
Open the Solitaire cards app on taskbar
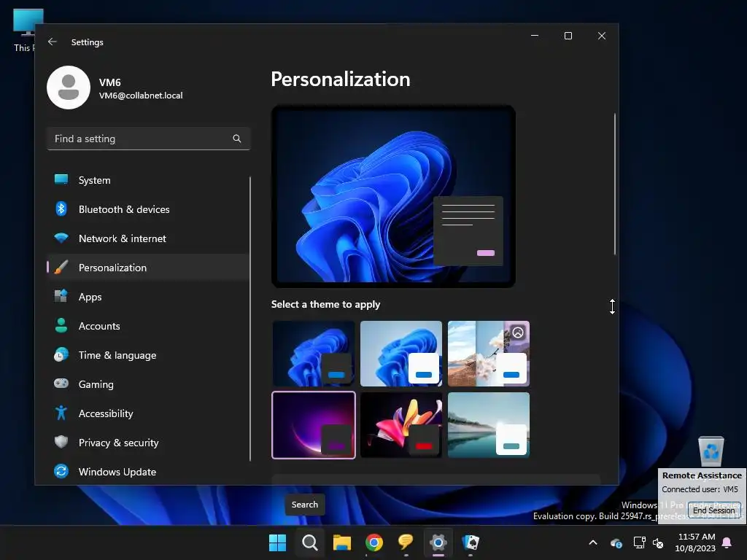pos(471,542)
